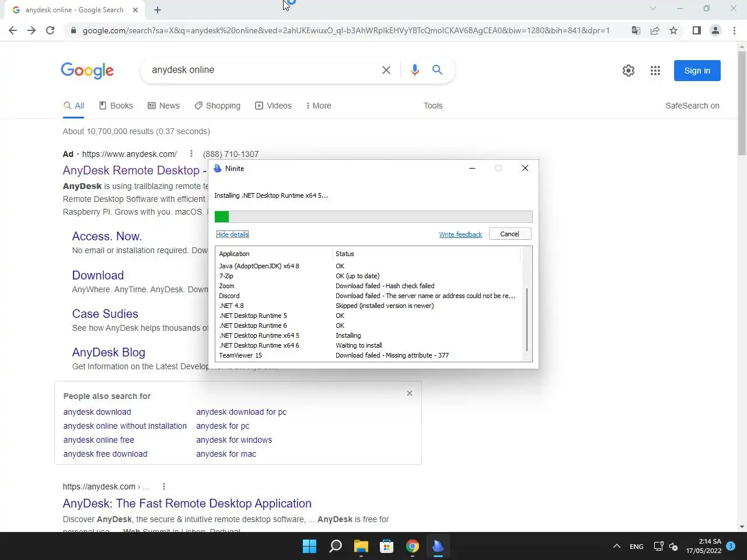Open the Windows Start menu
The width and height of the screenshot is (747, 560).
[x=309, y=546]
